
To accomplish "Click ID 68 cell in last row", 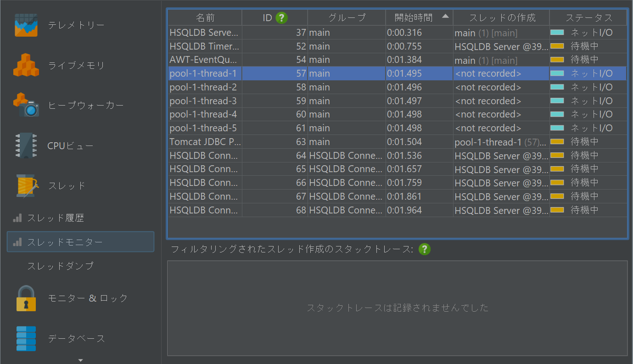I will pyautogui.click(x=274, y=210).
